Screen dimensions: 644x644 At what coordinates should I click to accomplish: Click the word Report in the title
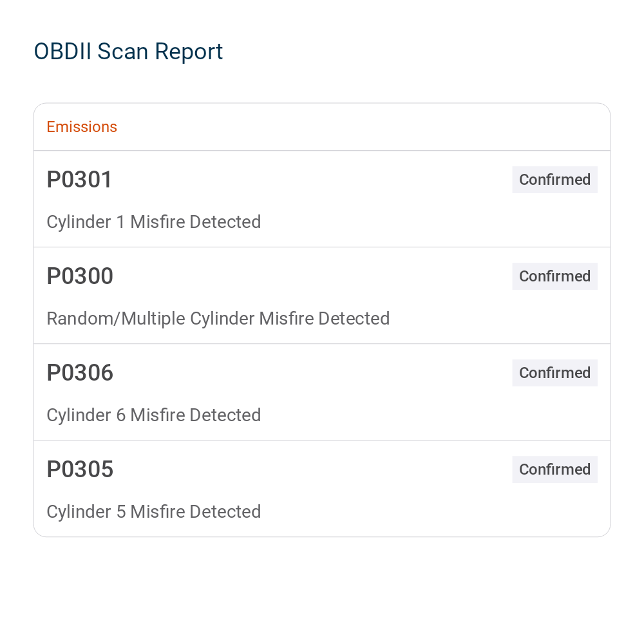click(x=189, y=52)
